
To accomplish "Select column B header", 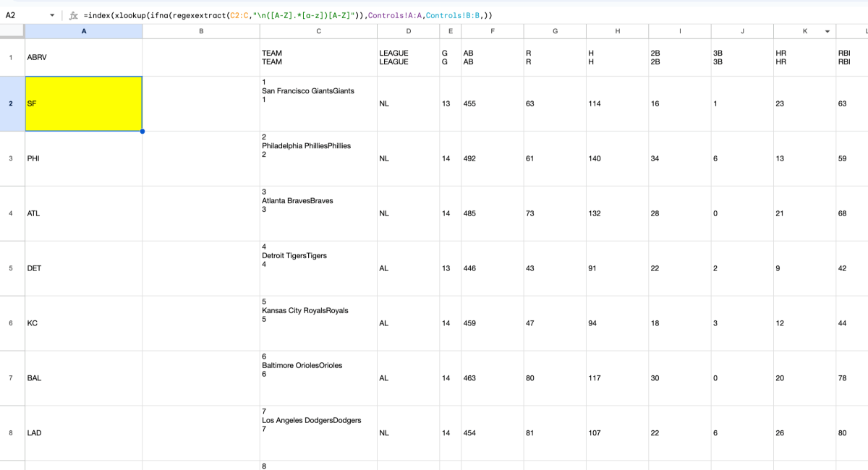I will tap(201, 31).
